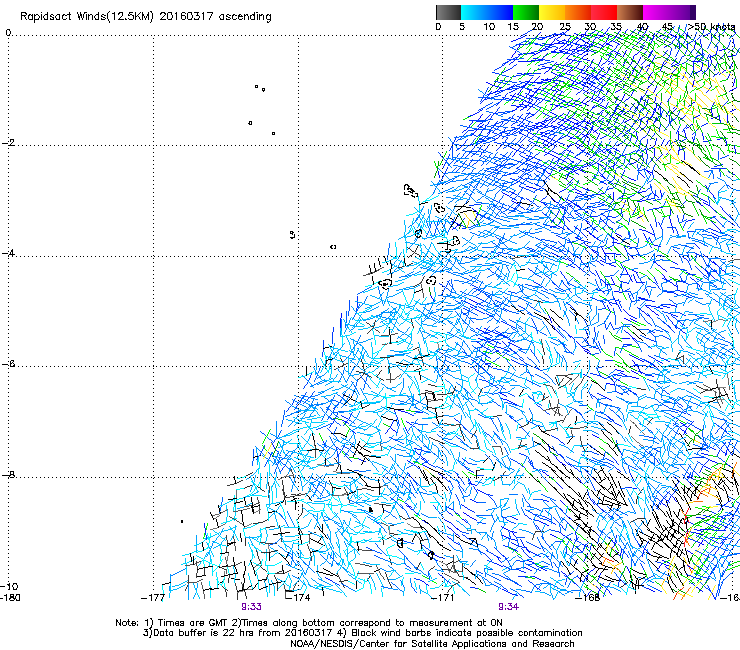Click the legend value "25" under colorbar

point(565,27)
